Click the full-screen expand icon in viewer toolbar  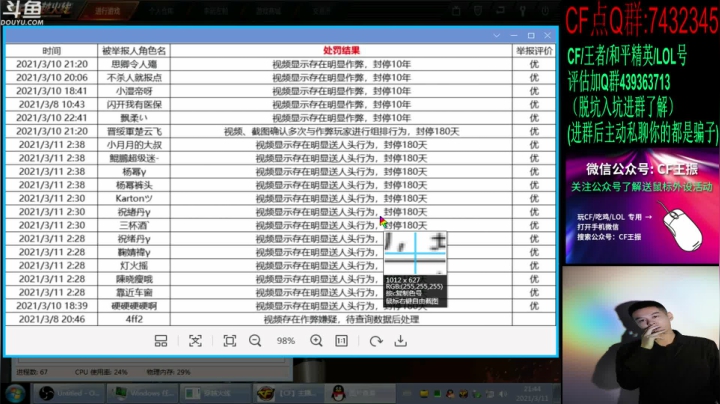point(195,341)
